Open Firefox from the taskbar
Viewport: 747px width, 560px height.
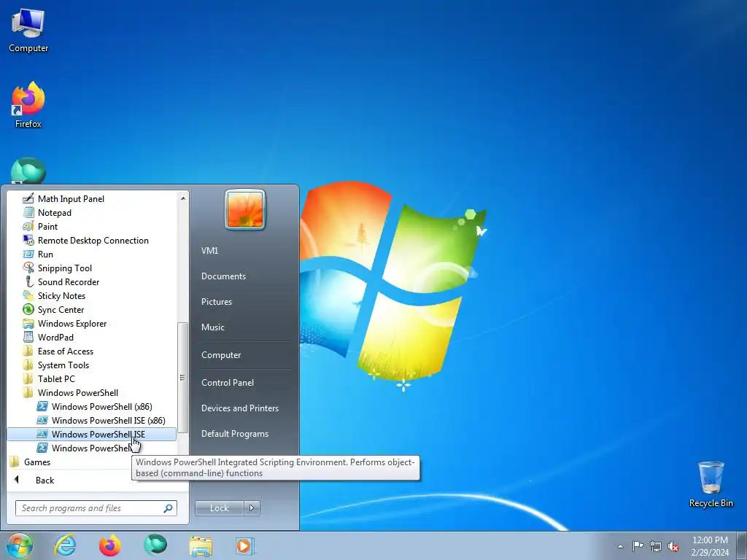pyautogui.click(x=110, y=545)
